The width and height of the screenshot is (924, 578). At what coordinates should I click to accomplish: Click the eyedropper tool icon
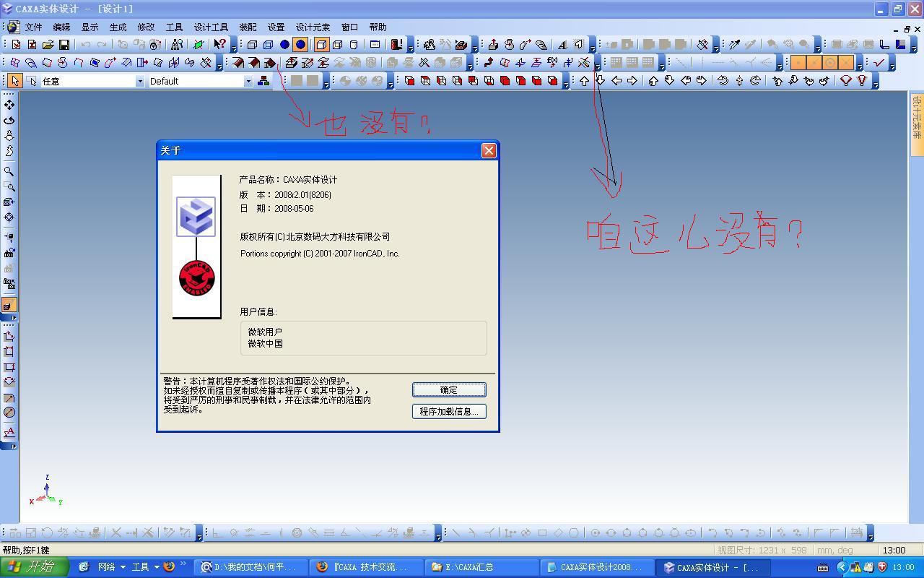(x=734, y=45)
